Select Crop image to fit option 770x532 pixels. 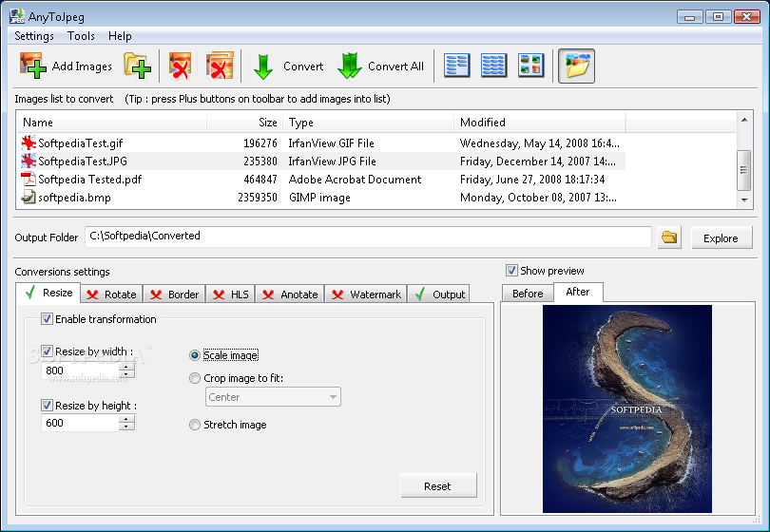195,378
